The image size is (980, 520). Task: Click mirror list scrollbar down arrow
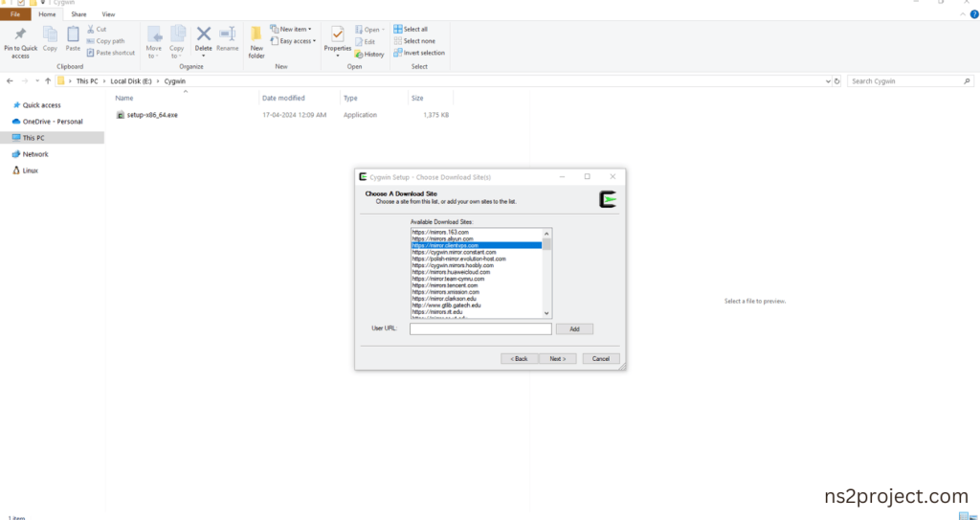tap(546, 313)
